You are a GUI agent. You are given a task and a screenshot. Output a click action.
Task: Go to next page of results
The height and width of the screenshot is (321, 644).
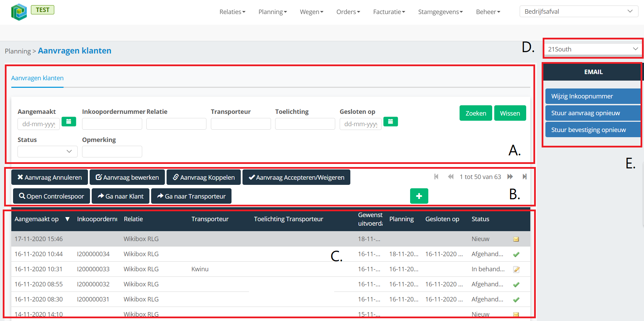pyautogui.click(x=510, y=177)
